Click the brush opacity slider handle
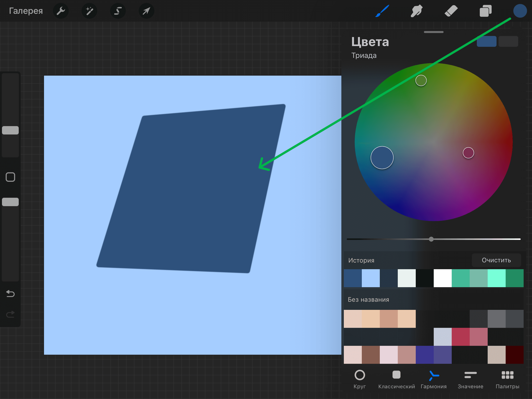Viewport: 532px width, 399px height. tap(10, 202)
